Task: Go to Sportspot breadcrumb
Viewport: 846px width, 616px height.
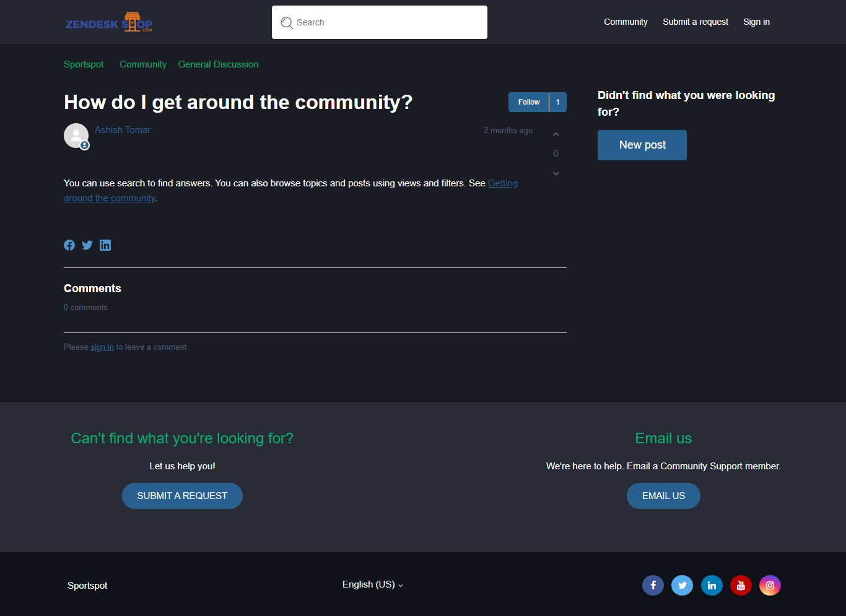Action: point(84,64)
